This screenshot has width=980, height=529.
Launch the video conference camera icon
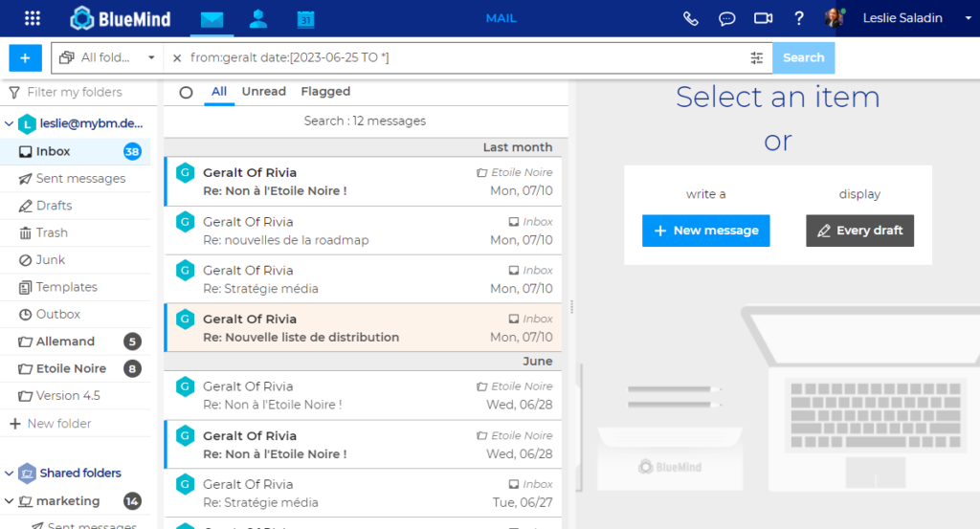[763, 18]
